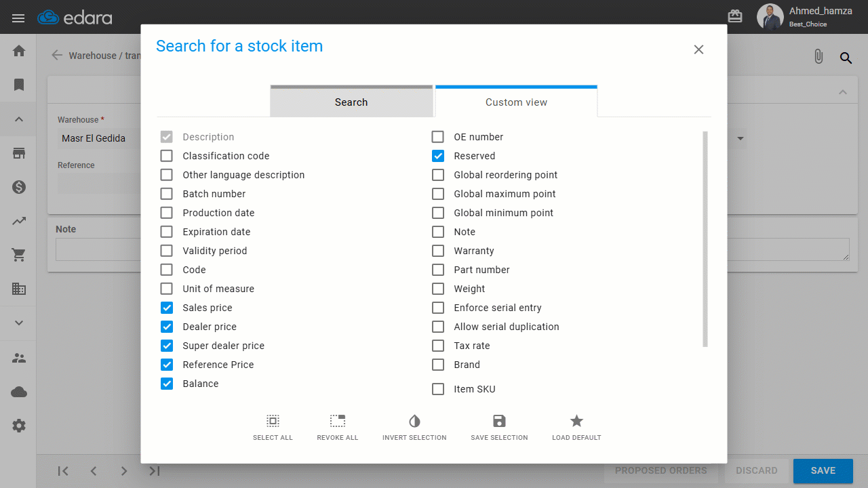Click Load Default star

coord(576,428)
